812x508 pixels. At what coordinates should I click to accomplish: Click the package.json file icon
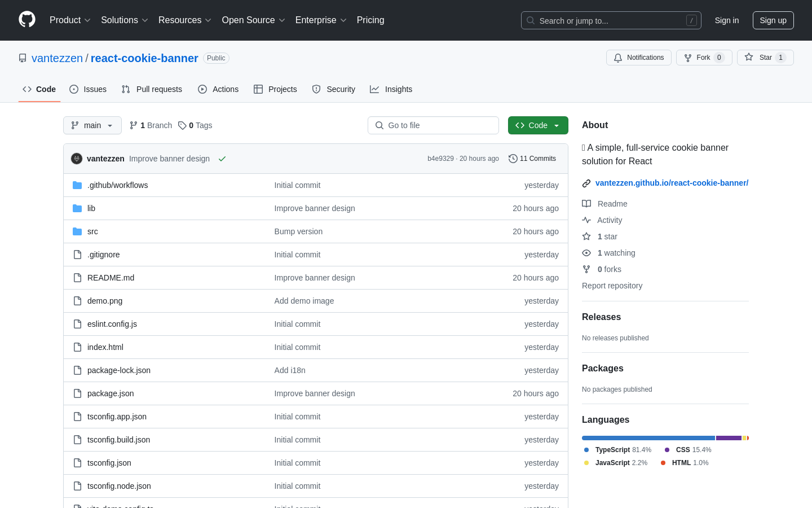pyautogui.click(x=77, y=393)
